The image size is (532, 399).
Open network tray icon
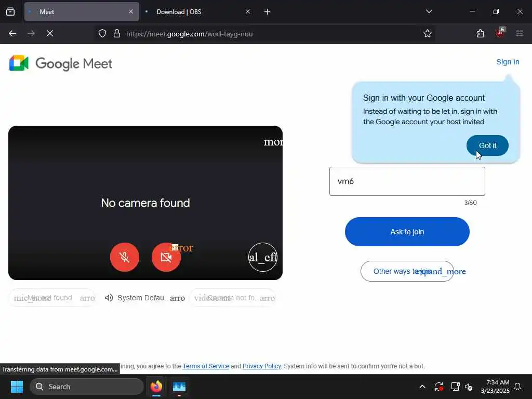[x=455, y=387]
